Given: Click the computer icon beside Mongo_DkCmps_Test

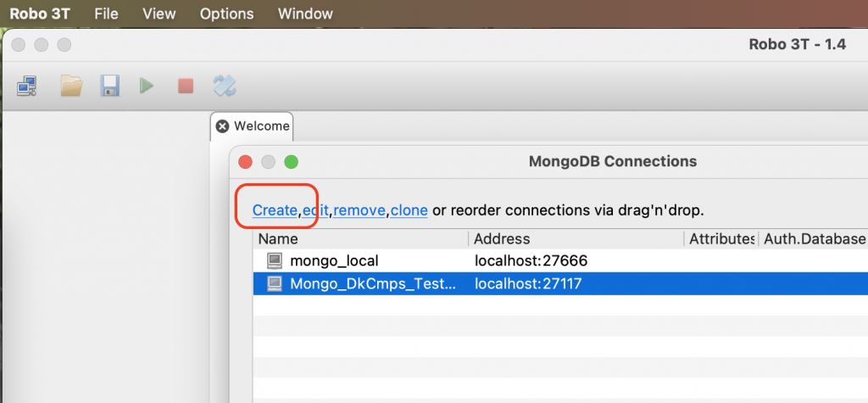Looking at the screenshot, I should click(x=274, y=284).
